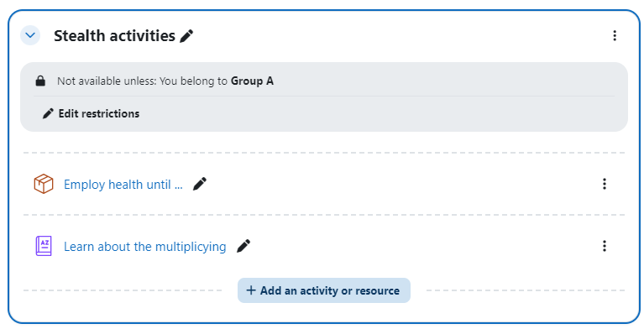The height and width of the screenshot is (329, 644).
Task: Open the Employ health until actions menu
Action: point(605,184)
